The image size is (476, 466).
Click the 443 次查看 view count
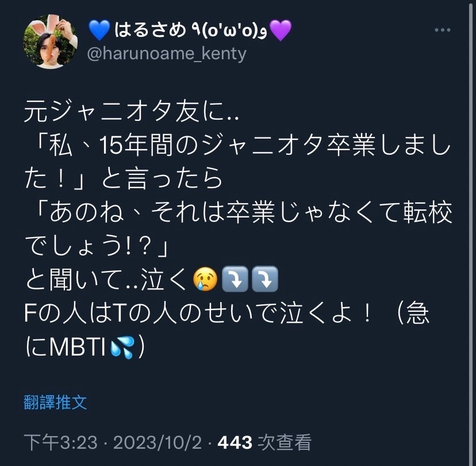pos(264,442)
